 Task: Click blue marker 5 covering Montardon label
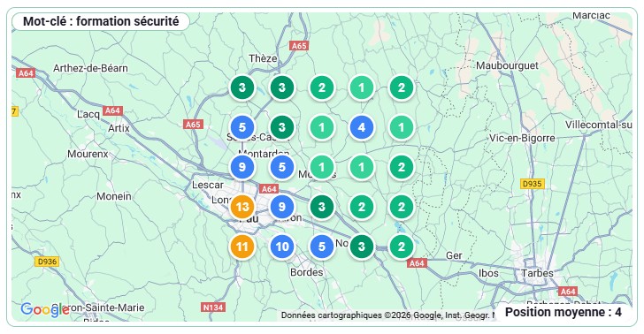coord(281,167)
